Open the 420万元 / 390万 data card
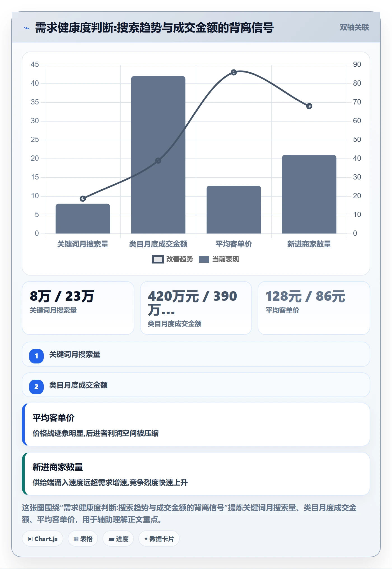 [196, 308]
